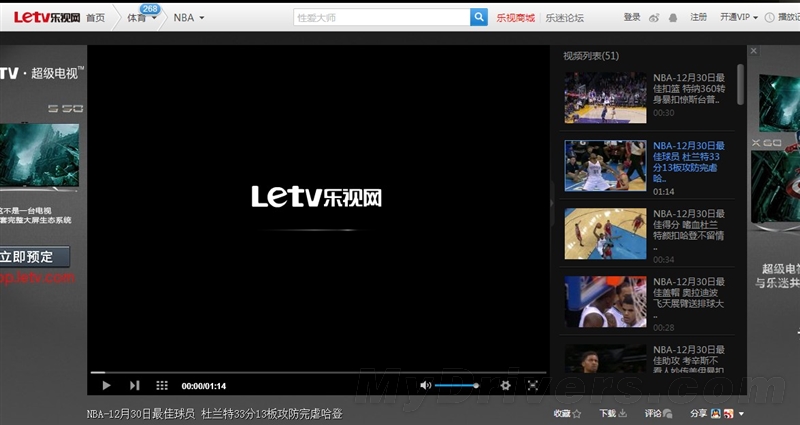Click the 注册 register link
The width and height of the screenshot is (800, 425).
698,17
